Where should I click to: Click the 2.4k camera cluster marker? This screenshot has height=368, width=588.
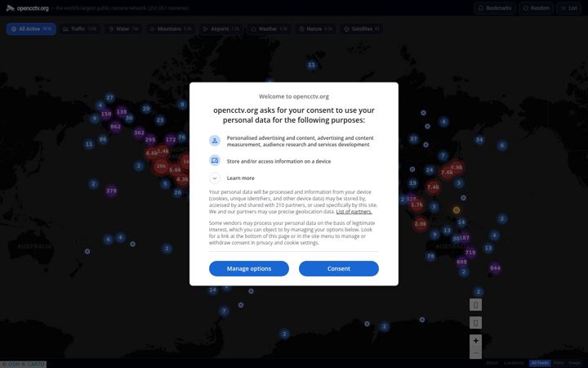click(163, 151)
